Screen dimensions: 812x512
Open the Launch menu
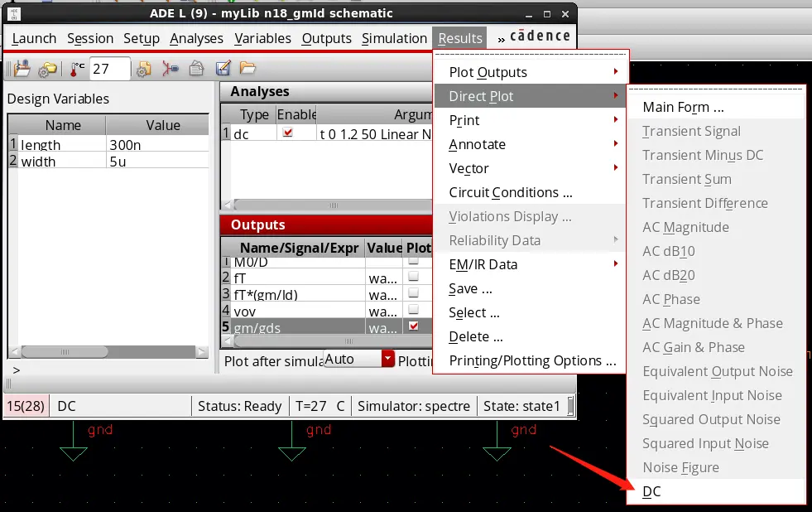point(34,38)
